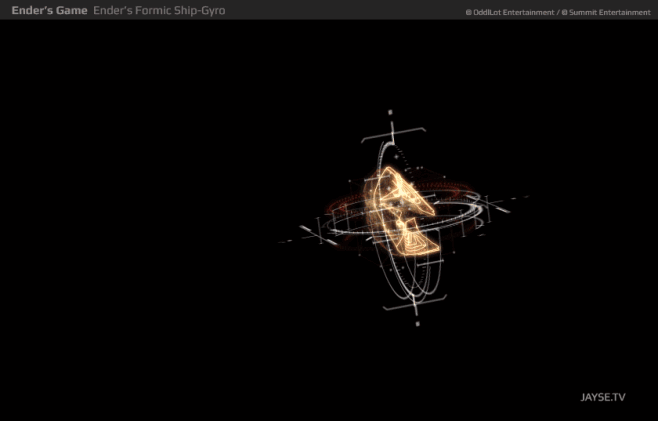Viewport: 658px width, 421px height.
Task: Click the Ender's Formic Ship-Gyro subtitle
Action: pyautogui.click(x=159, y=10)
